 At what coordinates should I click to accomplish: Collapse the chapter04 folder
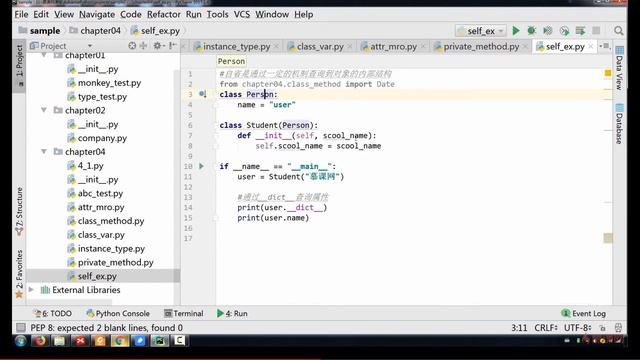click(x=44, y=151)
